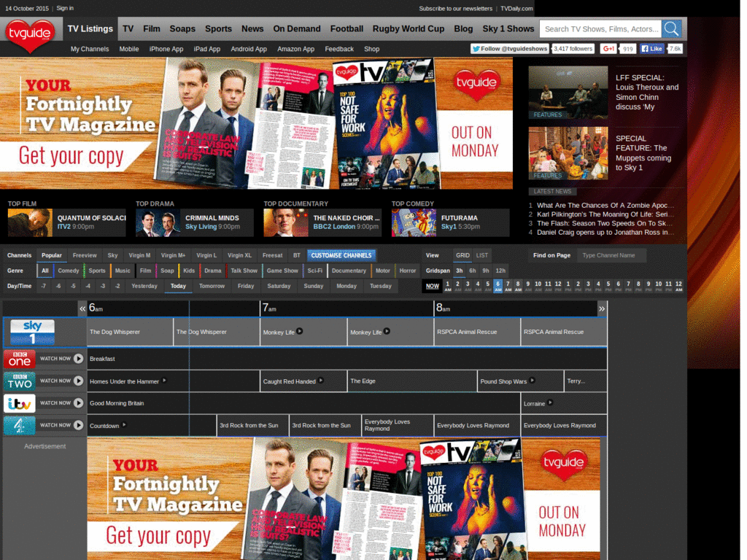Go to earlier listings with left double arrow
The width and height of the screenshot is (747, 560).
tap(82, 308)
